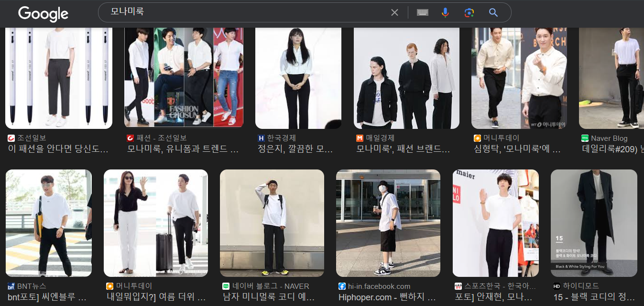Open link '심형탁, 모나미룩에'
The height and width of the screenshot is (306, 644).
[517, 148]
